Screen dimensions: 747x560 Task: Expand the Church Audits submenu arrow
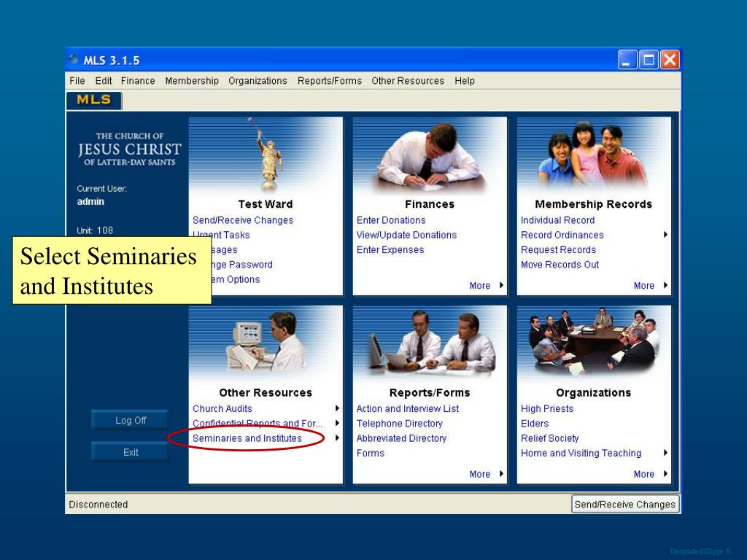click(337, 408)
